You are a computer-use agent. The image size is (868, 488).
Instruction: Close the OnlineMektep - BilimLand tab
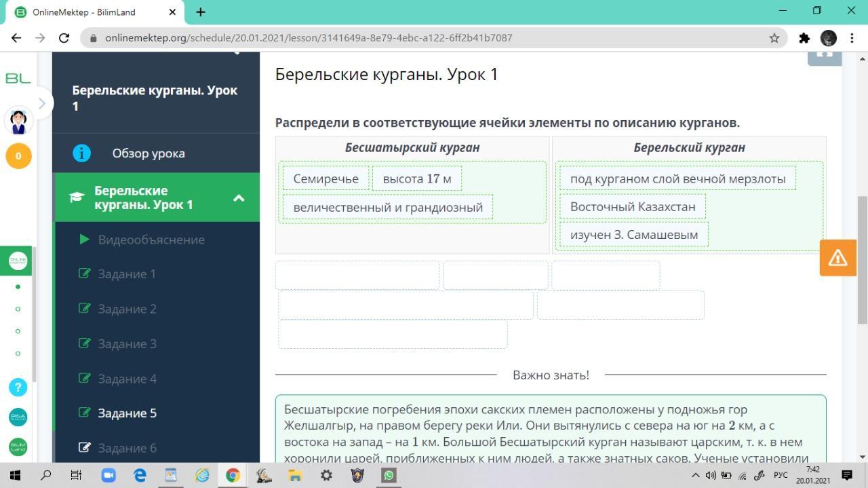(x=172, y=12)
